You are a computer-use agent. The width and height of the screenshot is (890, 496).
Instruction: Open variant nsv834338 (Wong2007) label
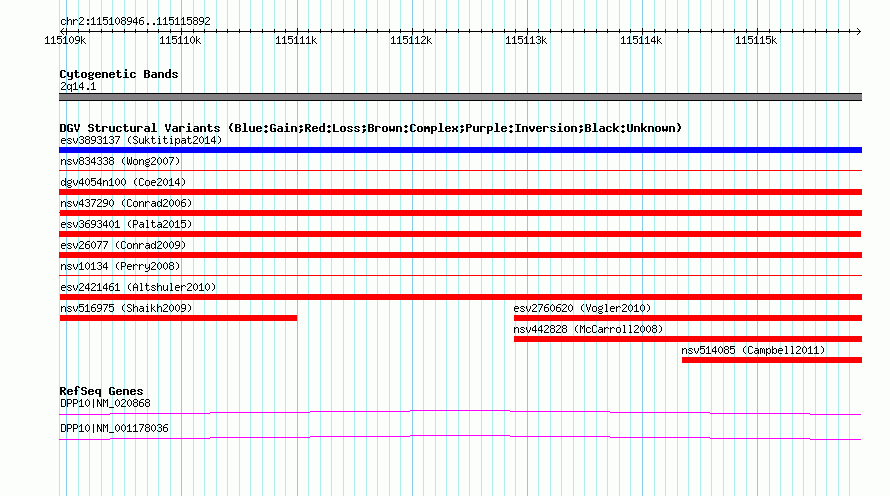(120, 161)
